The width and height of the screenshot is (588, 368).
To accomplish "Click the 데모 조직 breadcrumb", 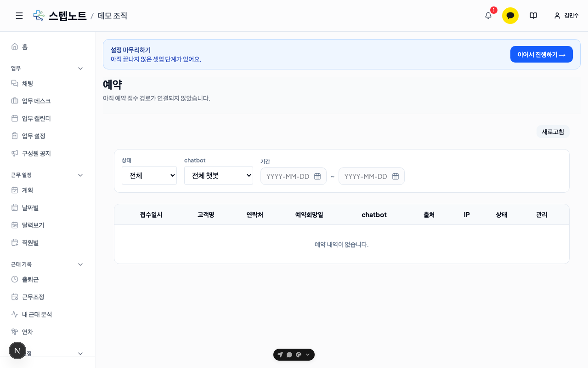I will pos(112,16).
